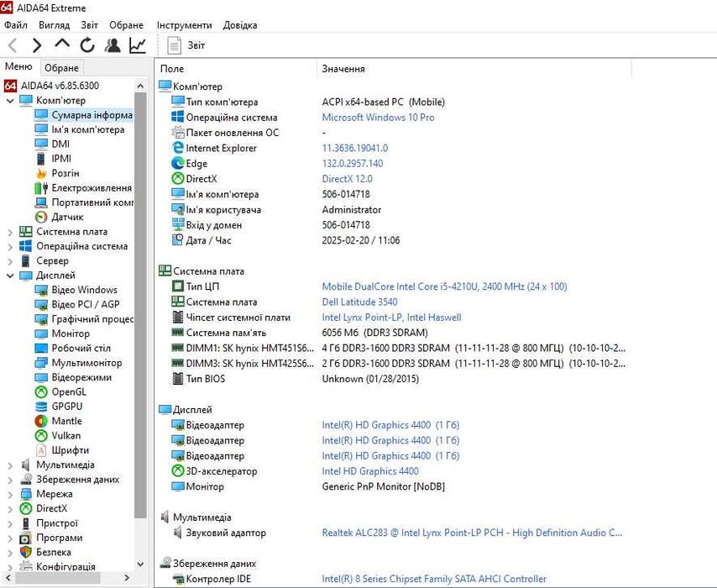The height and width of the screenshot is (588, 717).
Task: Refresh the current page
Action: point(86,45)
